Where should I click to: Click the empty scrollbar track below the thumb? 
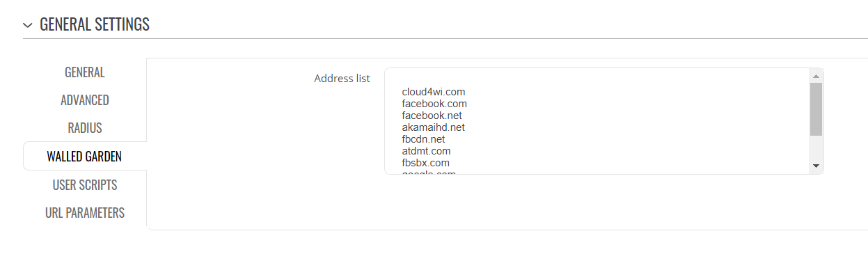click(816, 148)
